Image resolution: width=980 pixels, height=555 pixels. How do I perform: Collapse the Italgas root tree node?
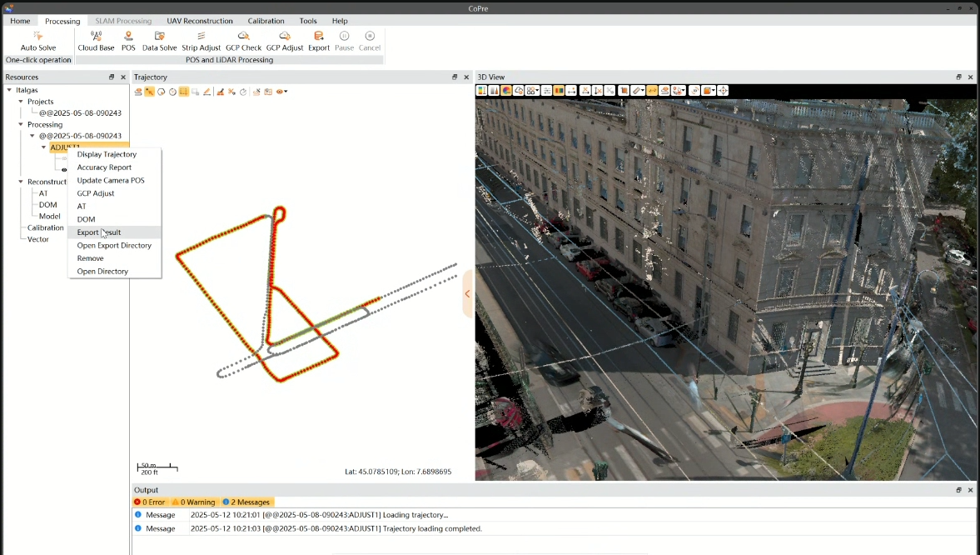pos(9,90)
